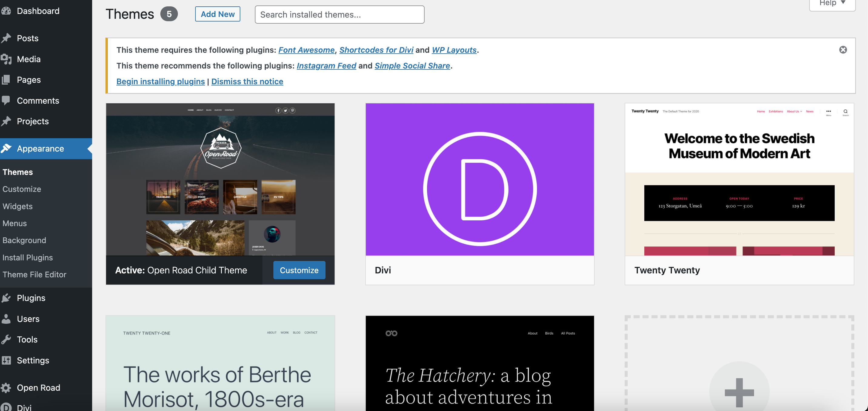Open the Themes submenu item
This screenshot has width=868, height=411.
pos(18,172)
